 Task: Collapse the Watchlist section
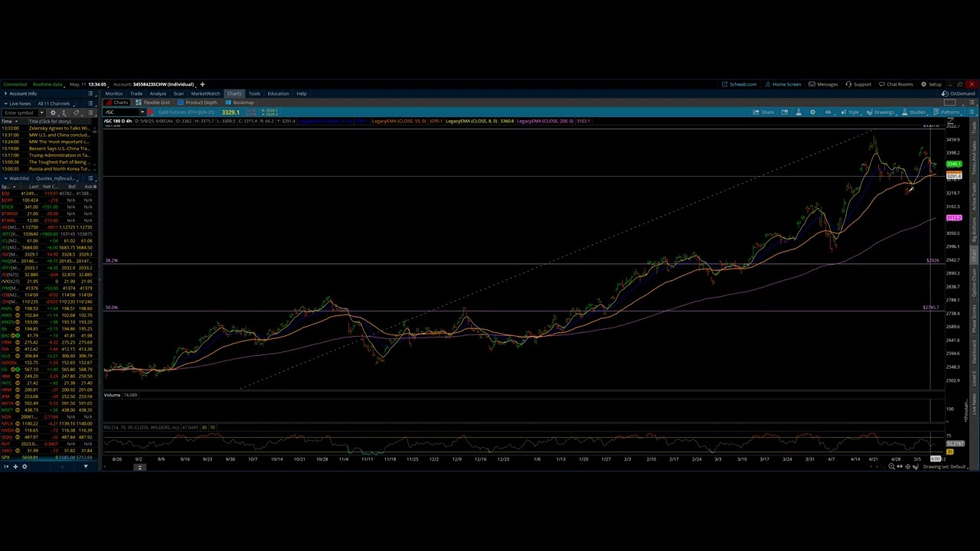pos(5,178)
